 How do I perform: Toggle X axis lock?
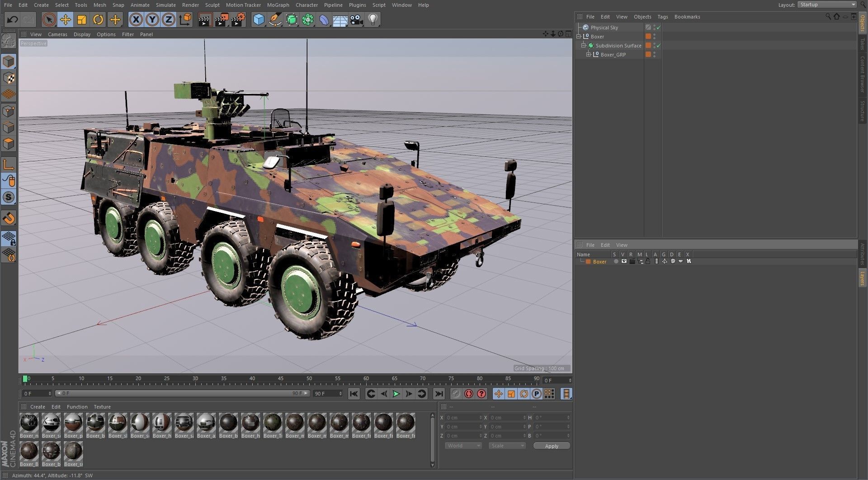(x=136, y=19)
